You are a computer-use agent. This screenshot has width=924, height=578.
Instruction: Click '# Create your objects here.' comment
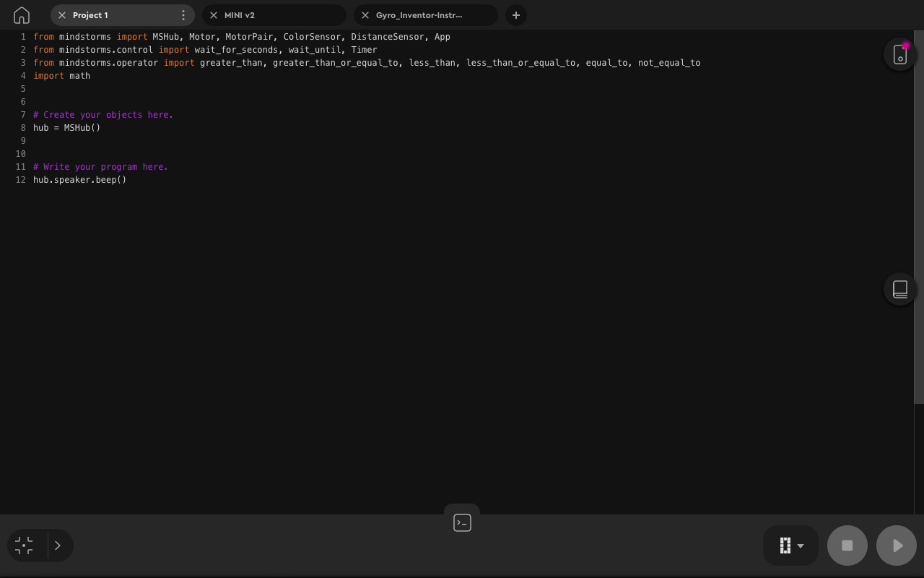[103, 115]
